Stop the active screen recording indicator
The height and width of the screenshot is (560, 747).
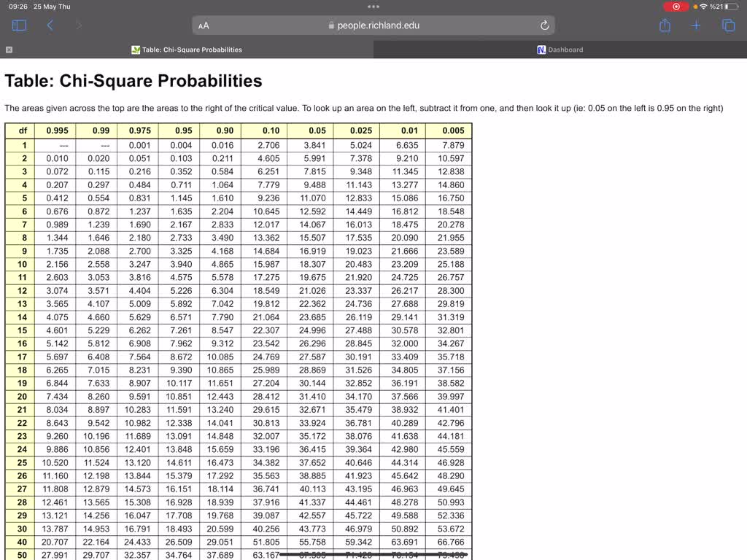tap(675, 7)
